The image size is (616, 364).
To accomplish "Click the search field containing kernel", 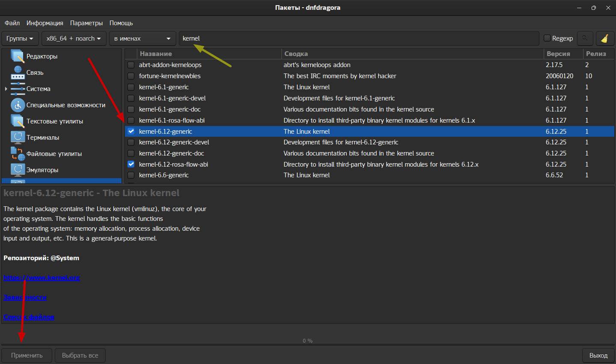I will (x=358, y=38).
